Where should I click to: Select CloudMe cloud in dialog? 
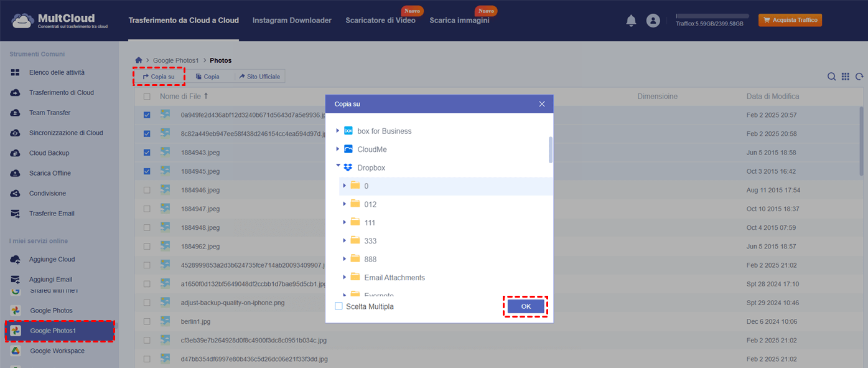[x=372, y=149]
